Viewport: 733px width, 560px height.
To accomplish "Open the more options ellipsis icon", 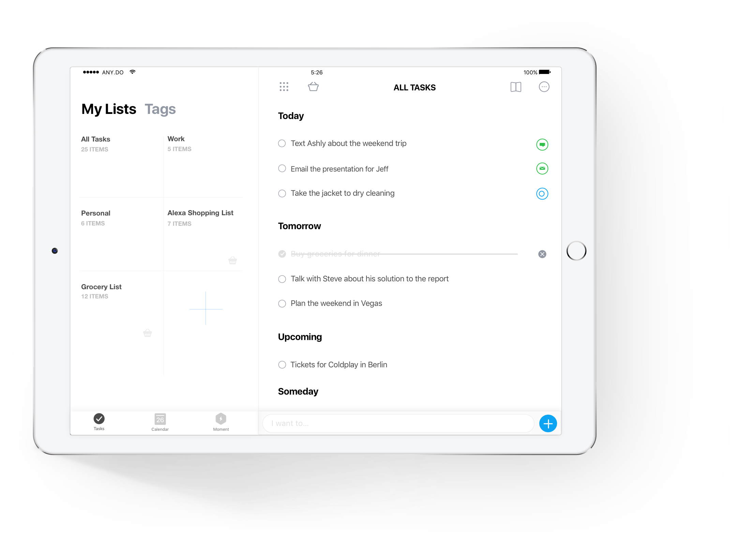I will (544, 87).
